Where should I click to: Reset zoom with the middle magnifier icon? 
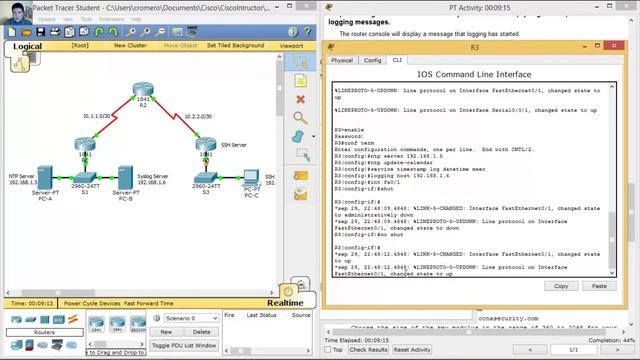(145, 32)
